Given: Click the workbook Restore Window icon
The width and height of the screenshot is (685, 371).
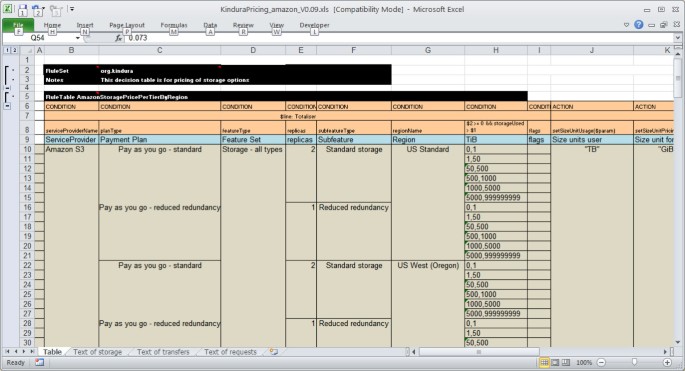Looking at the screenshot, I should pyautogui.click(x=664, y=25).
